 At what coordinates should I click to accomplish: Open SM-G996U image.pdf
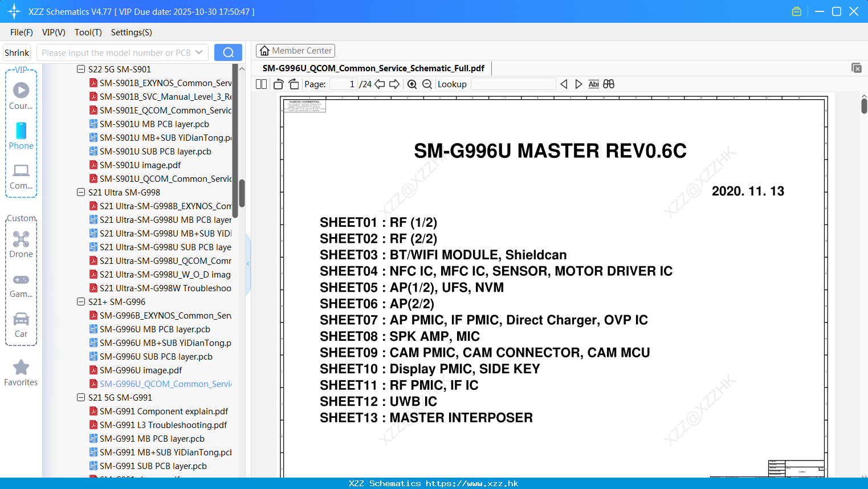coord(136,370)
